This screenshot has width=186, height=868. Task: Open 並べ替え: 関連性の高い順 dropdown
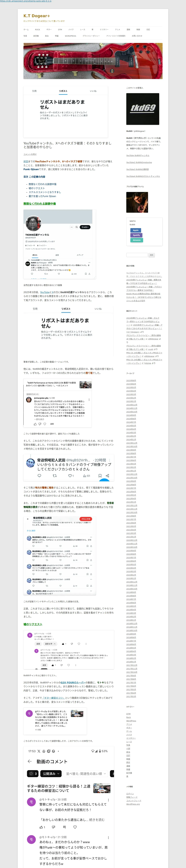(86, 774)
